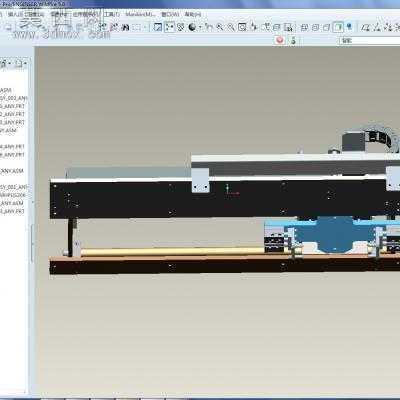The image size is (400, 400).
Task: Click the dotted selection box tool
Action: tap(137, 27)
